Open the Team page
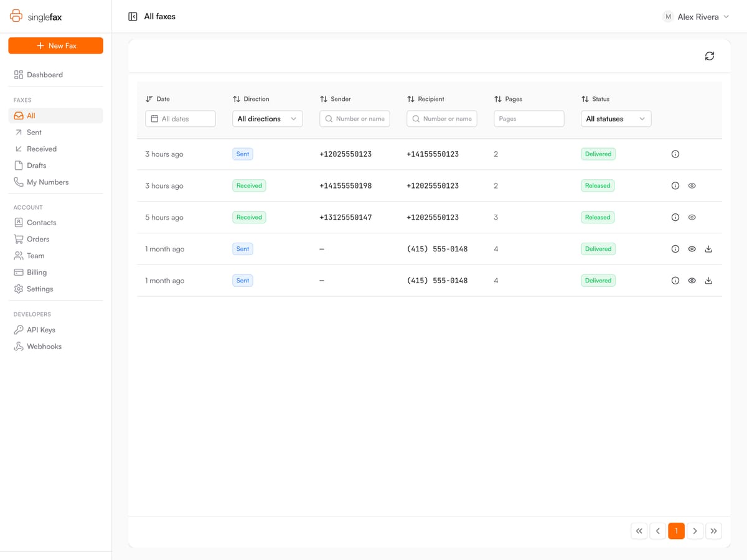 [x=55, y=256]
